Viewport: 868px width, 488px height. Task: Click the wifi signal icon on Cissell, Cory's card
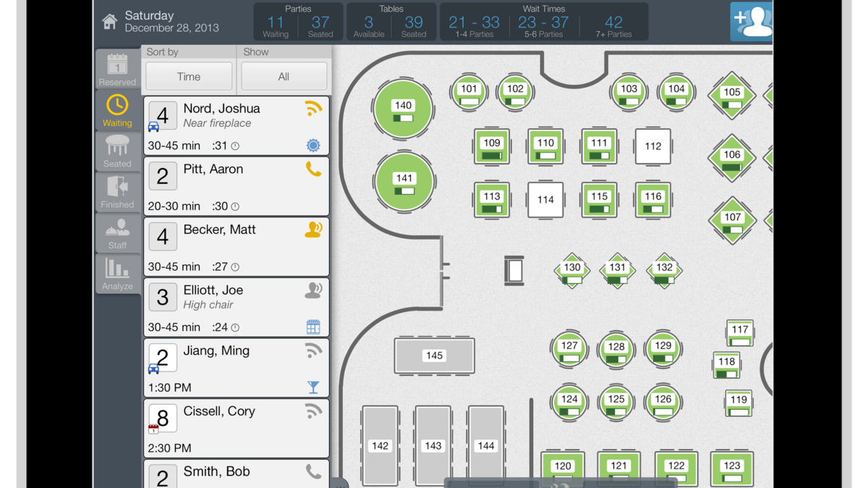pyautogui.click(x=313, y=411)
